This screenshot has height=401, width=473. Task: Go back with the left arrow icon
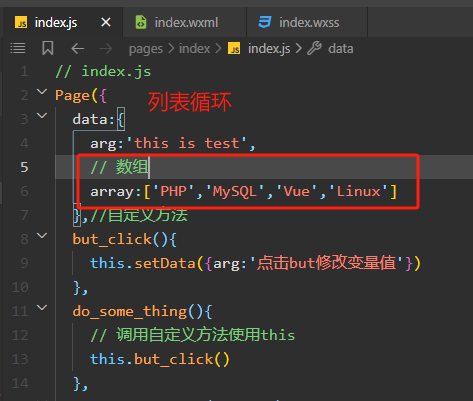coord(78,49)
